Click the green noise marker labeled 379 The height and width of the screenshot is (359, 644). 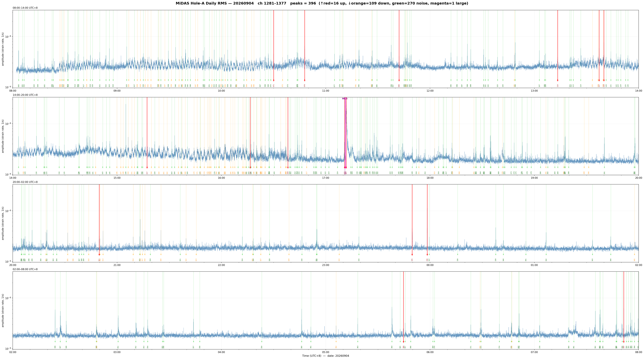540,341
